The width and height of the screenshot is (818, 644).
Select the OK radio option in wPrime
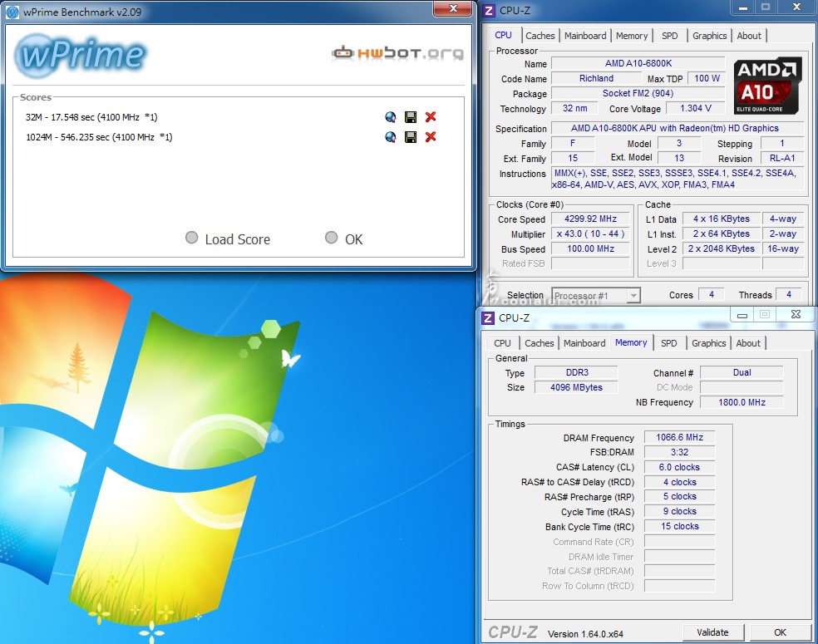tap(331, 238)
